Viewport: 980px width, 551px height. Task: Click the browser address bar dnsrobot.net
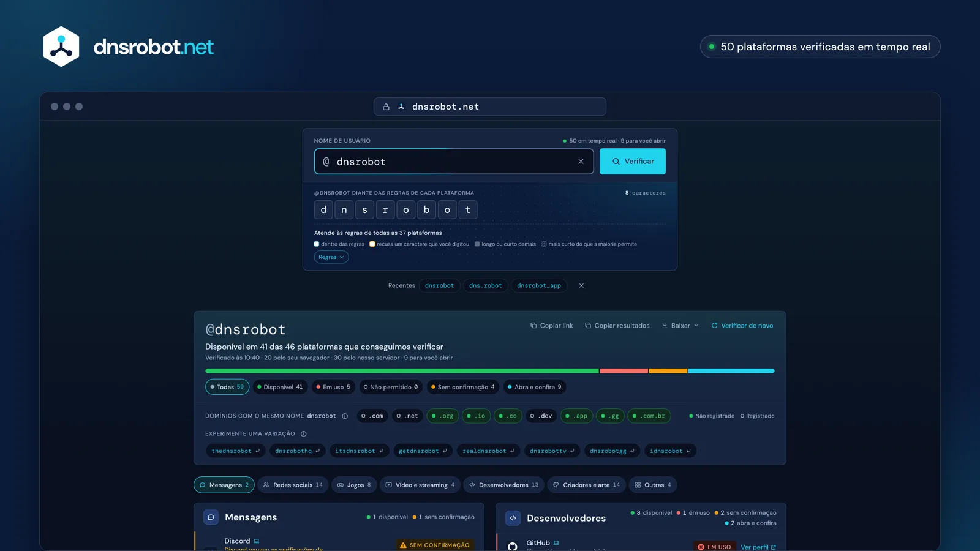[490, 107]
